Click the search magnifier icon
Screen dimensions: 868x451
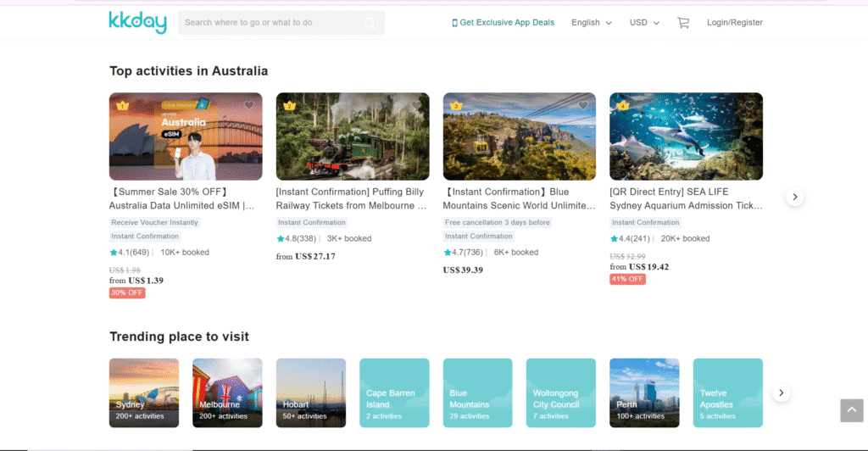(370, 23)
